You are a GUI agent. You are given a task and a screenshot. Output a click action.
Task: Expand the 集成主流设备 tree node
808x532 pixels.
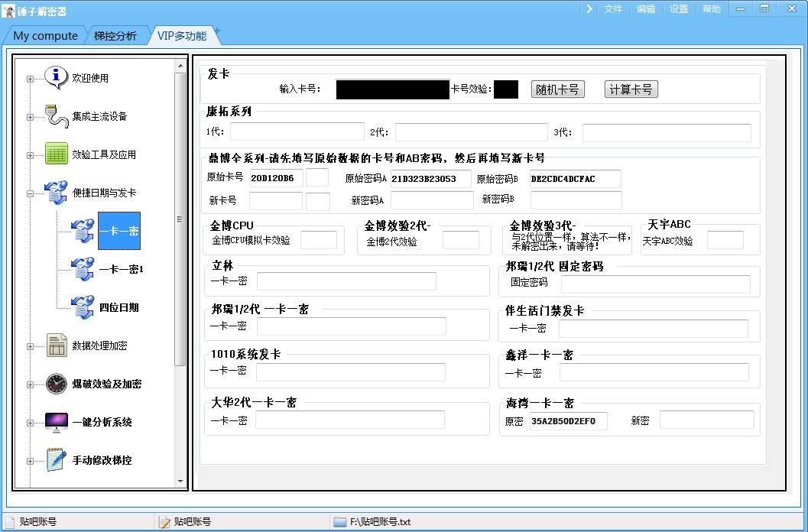coord(30,117)
